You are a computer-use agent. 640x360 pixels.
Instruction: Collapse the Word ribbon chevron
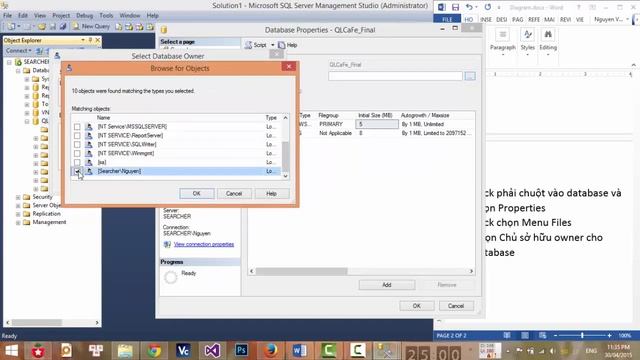coord(633,65)
